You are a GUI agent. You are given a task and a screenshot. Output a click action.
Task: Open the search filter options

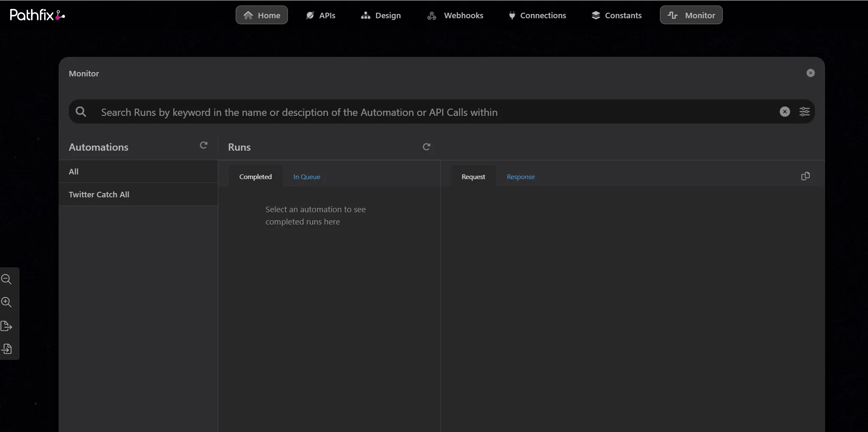point(805,112)
